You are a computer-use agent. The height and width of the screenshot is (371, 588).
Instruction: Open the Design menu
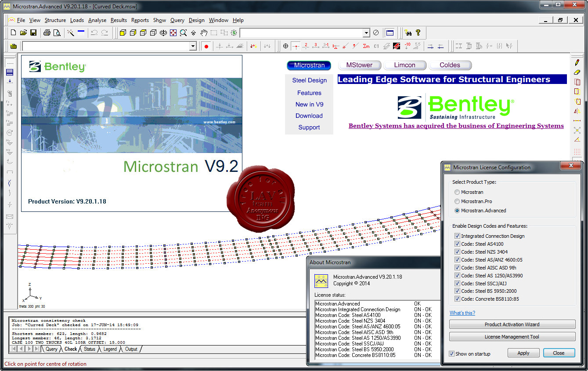197,20
